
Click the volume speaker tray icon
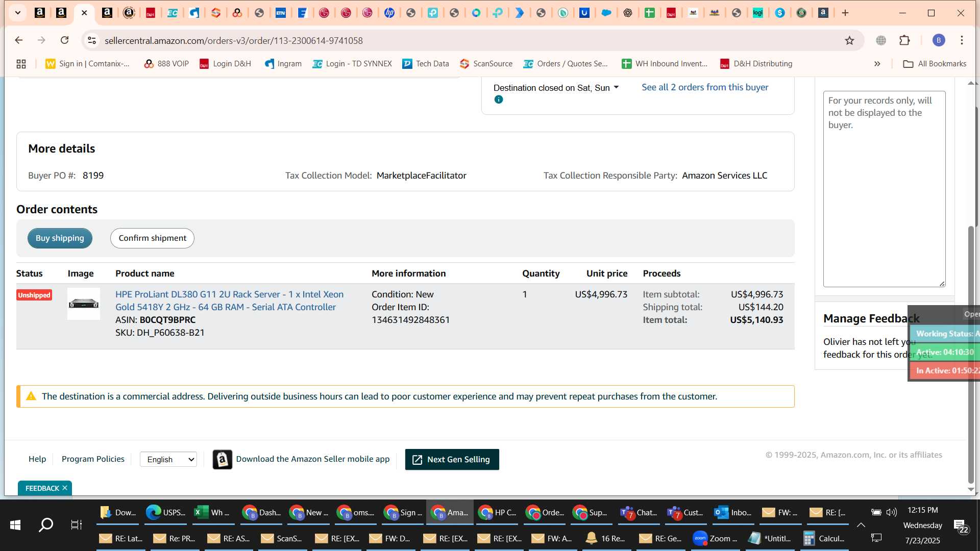coord(892,512)
